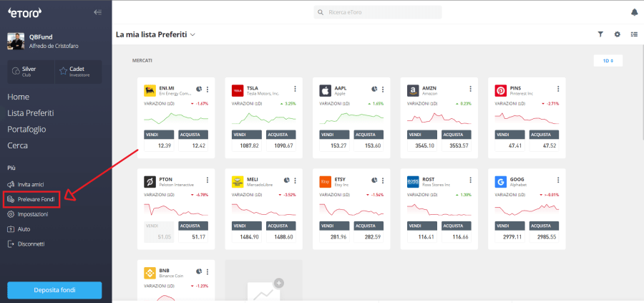The image size is (644, 303).
Task: Click VENDI on the GOOG card
Action: 509,226
